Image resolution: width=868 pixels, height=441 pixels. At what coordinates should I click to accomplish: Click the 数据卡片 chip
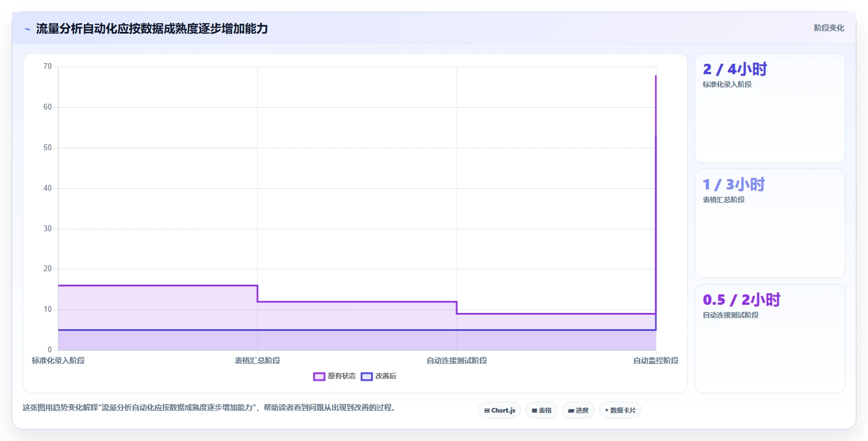[x=620, y=410]
